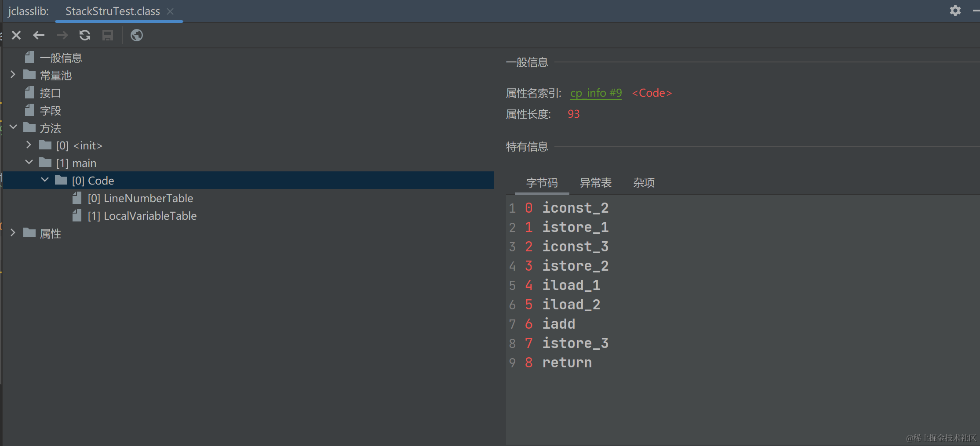Click the forward arrow toolbar icon
Screen dimensions: 980x446
click(62, 35)
